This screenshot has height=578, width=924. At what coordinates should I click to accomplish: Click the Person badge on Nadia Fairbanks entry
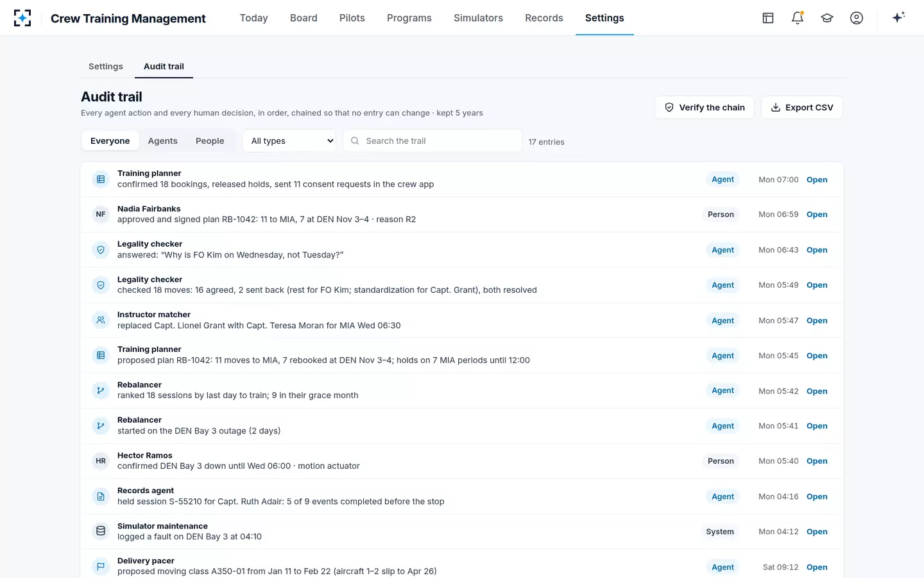(721, 215)
